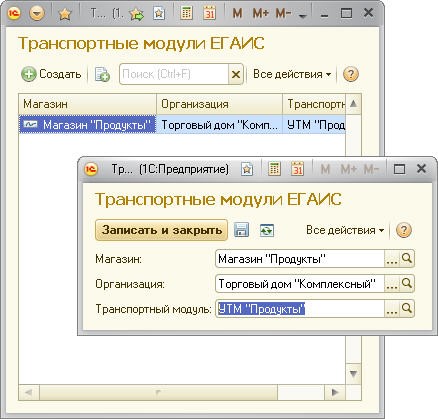
Task: Click horizontal scrollbar left arrow in list
Action: coord(29,392)
